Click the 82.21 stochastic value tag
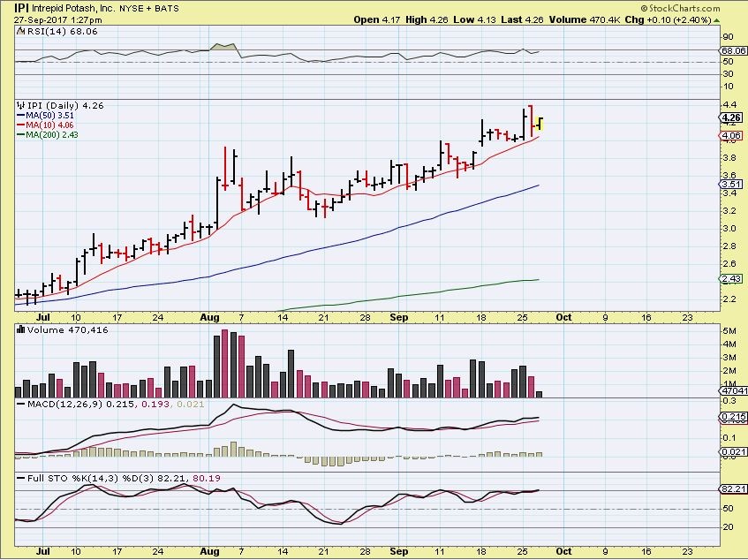 [x=732, y=488]
